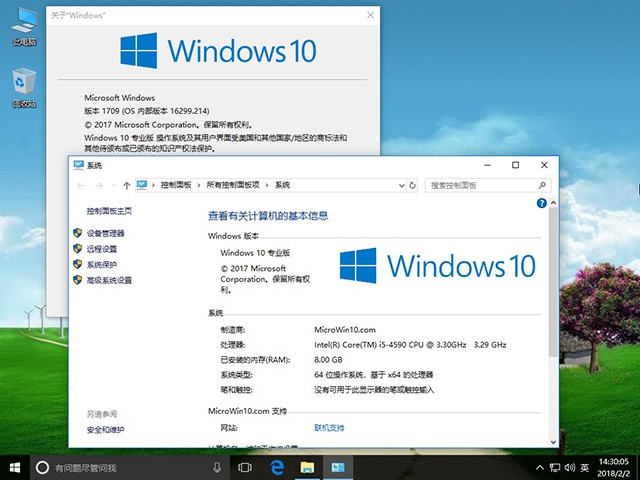Open File Explorer from taskbar

point(307,468)
